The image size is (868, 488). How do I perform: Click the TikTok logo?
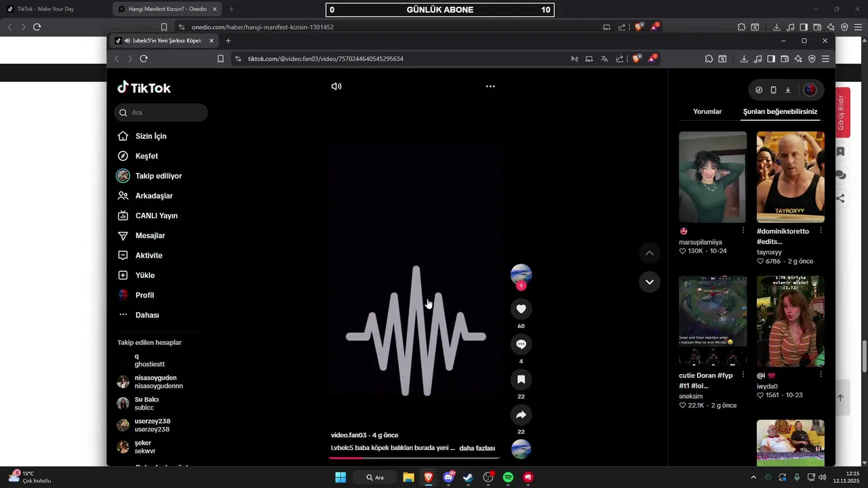144,87
